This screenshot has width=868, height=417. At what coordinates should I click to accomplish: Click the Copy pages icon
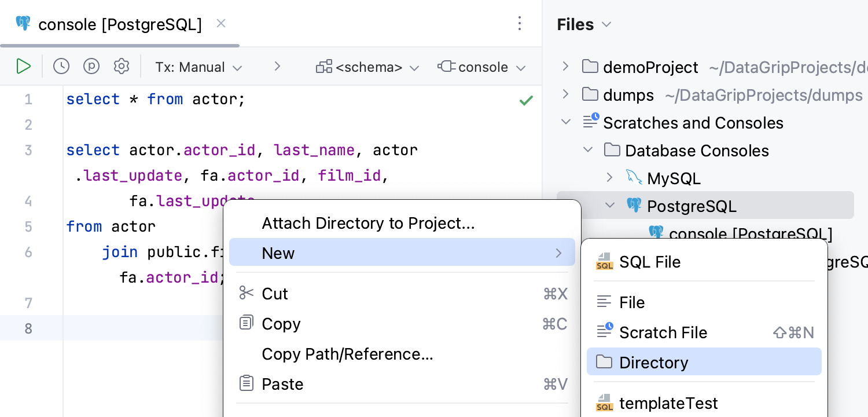247,323
